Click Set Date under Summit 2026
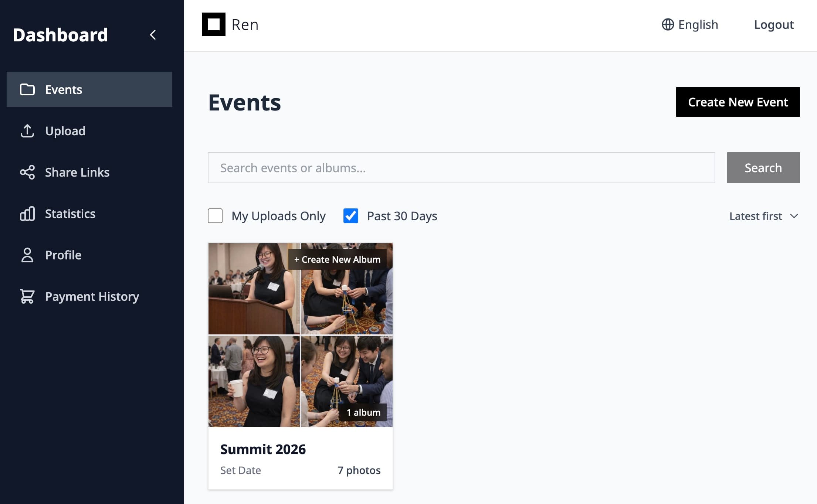This screenshot has height=504, width=817. (241, 470)
